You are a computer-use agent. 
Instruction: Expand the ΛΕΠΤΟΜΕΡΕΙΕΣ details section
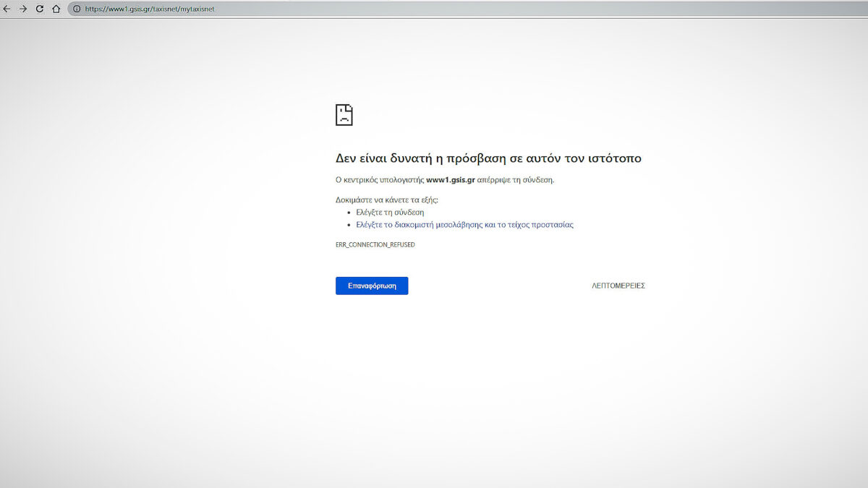618,286
